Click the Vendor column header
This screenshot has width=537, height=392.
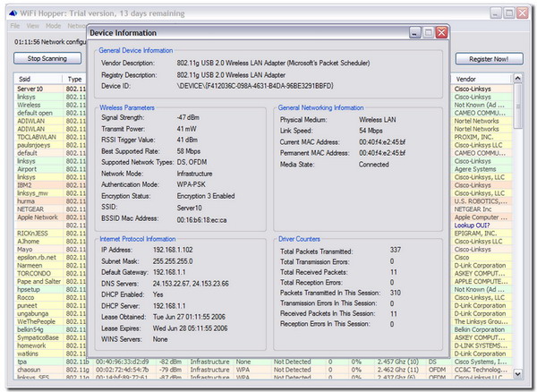482,79
